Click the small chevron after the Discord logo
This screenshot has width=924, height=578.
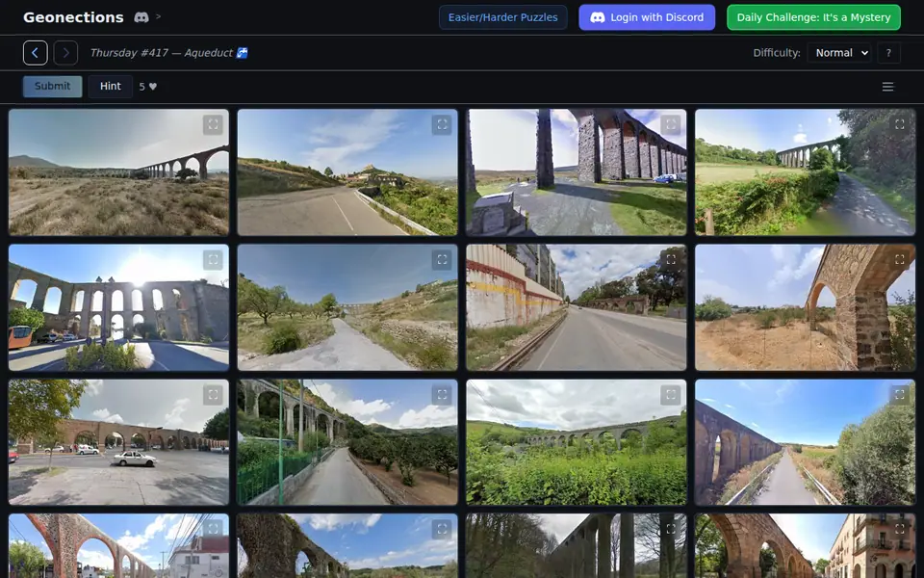click(x=159, y=16)
